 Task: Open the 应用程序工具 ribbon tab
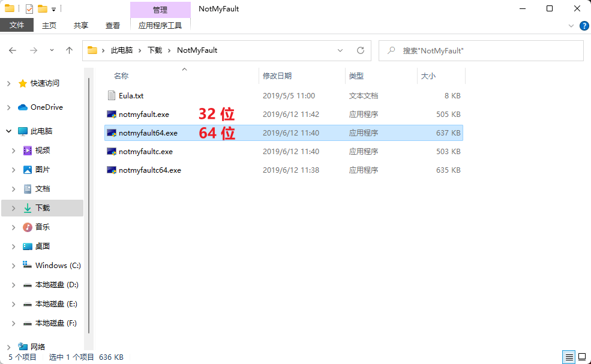160,25
